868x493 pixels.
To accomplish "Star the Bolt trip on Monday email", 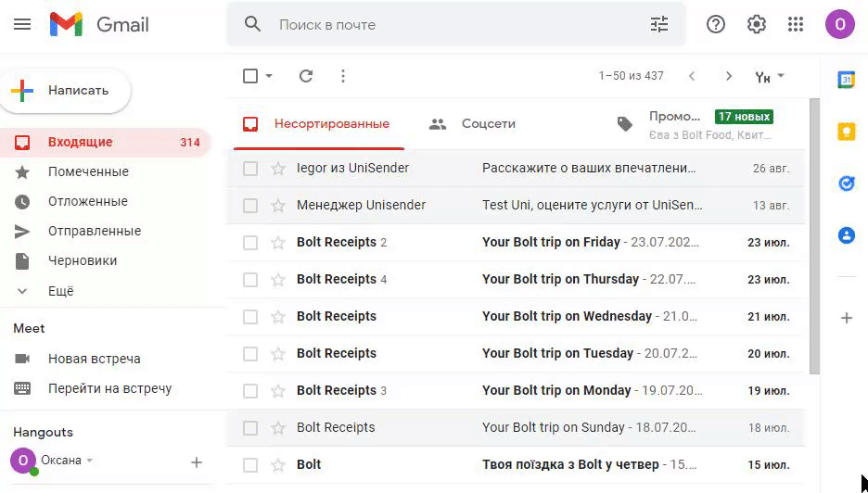I will 278,391.
